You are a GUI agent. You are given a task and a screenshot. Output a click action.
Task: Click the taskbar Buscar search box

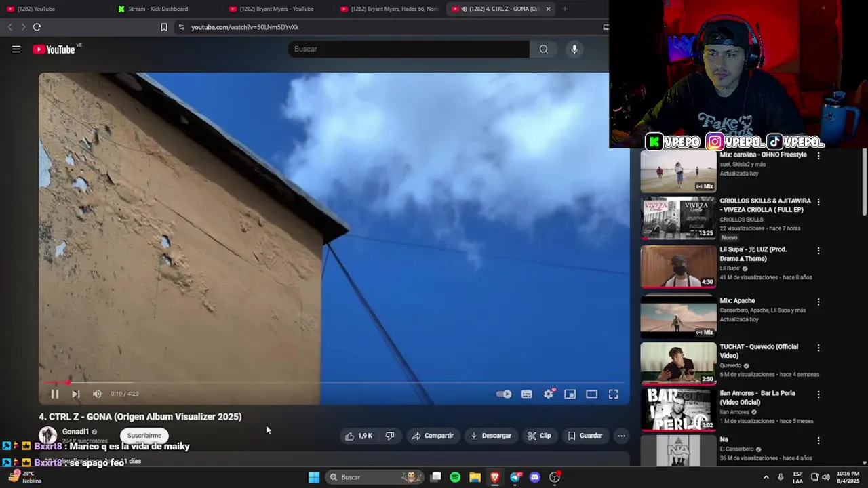[374, 477]
